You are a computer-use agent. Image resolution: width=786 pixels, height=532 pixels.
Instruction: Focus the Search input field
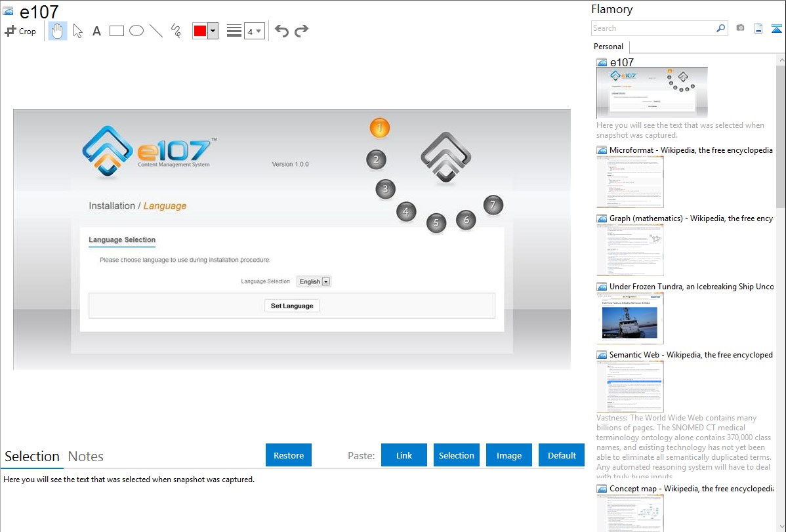653,28
